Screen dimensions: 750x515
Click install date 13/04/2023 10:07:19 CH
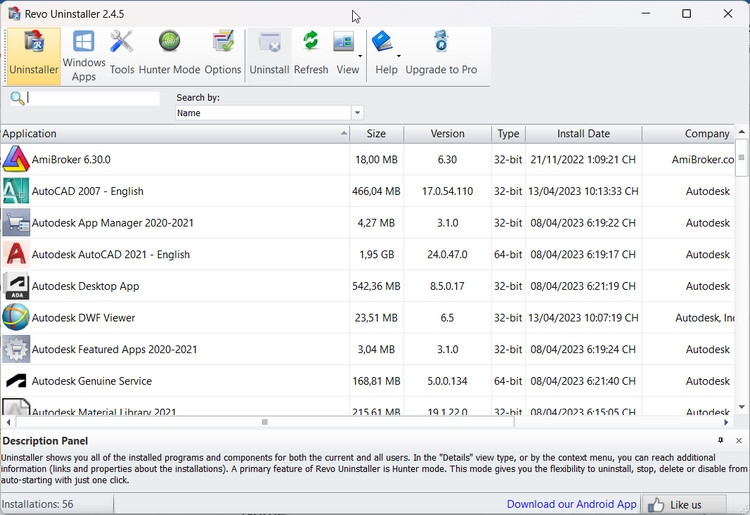[x=583, y=318]
